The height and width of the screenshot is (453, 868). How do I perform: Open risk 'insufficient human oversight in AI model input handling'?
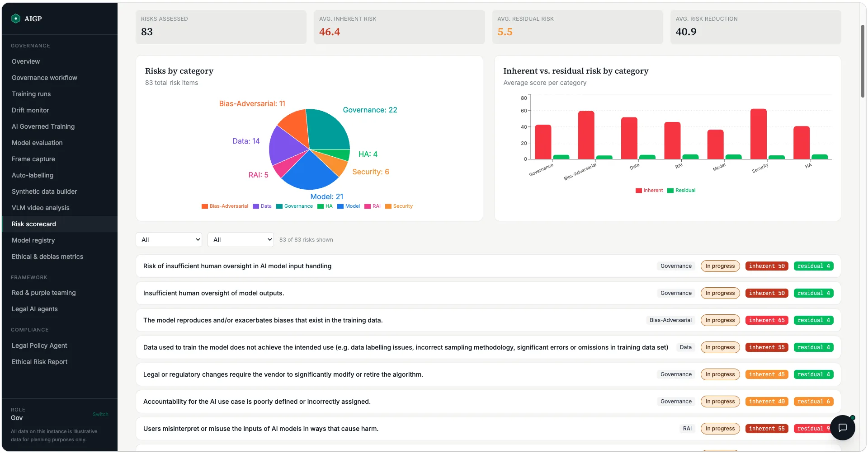(488, 266)
